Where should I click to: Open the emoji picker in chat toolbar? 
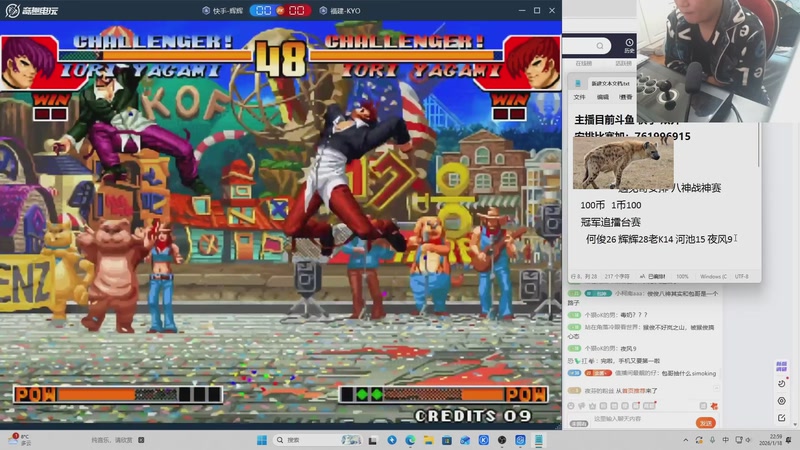(x=571, y=406)
